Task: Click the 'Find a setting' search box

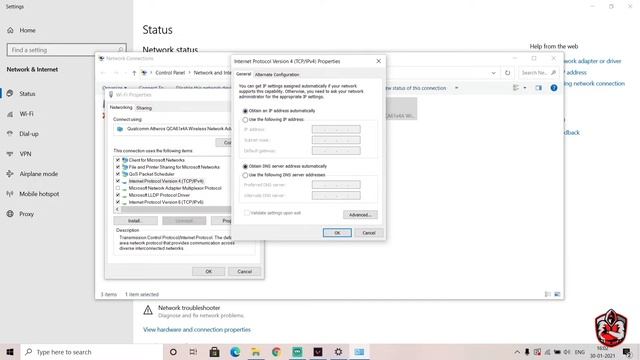Action: 67,50
